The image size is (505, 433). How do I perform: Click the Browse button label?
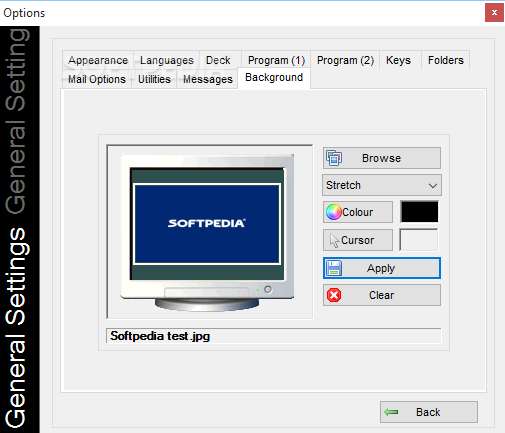[x=381, y=158]
